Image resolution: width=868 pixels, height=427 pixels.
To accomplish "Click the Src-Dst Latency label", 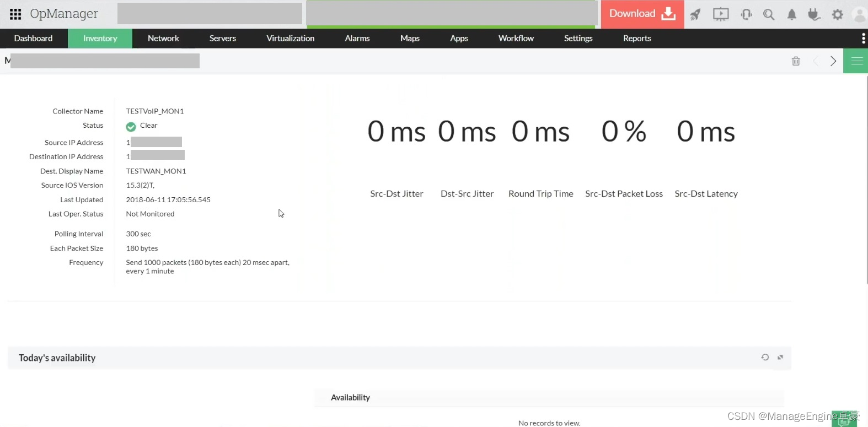I will (x=706, y=193).
